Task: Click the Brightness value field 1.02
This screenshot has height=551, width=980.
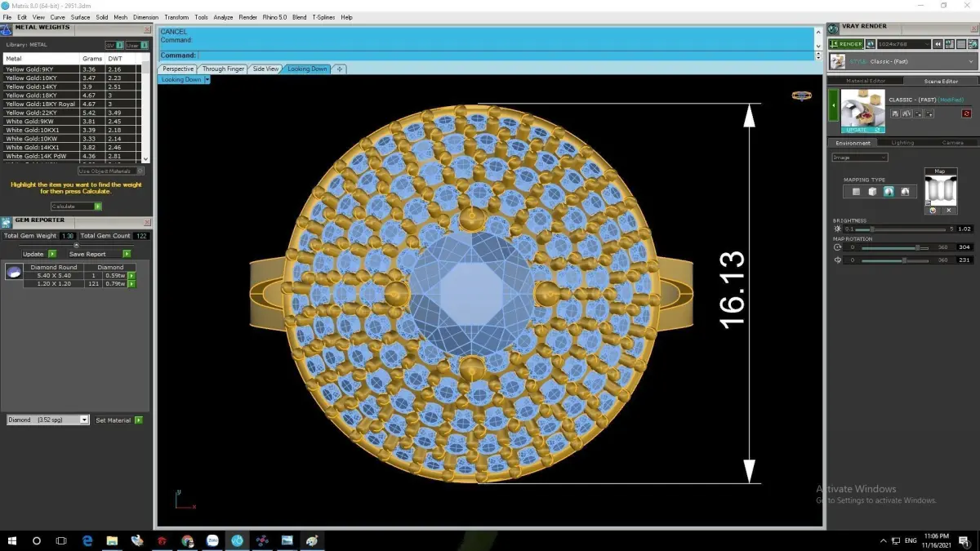Action: click(x=964, y=229)
